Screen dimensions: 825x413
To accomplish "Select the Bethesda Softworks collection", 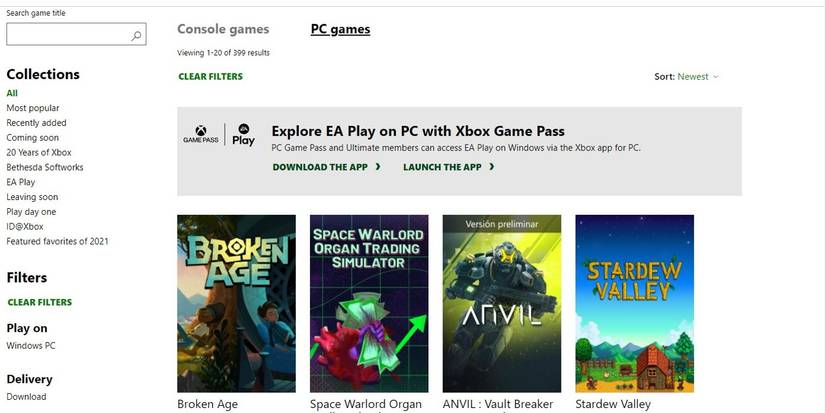I will point(45,167).
